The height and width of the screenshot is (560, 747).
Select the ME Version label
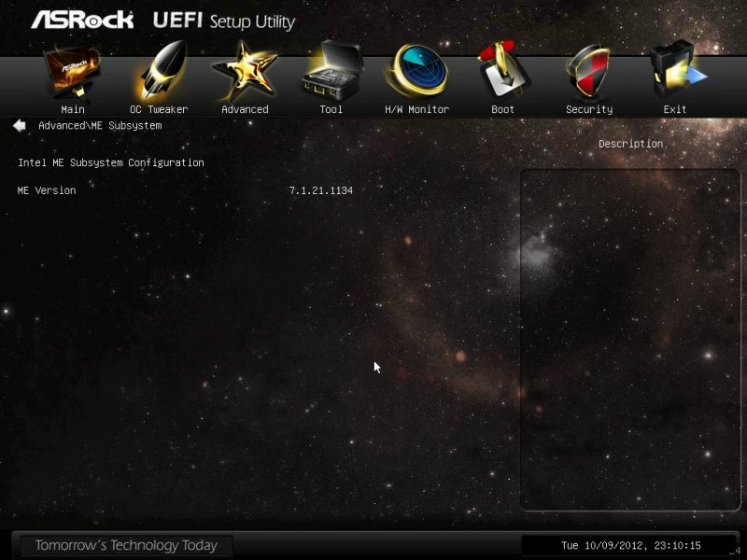click(47, 190)
